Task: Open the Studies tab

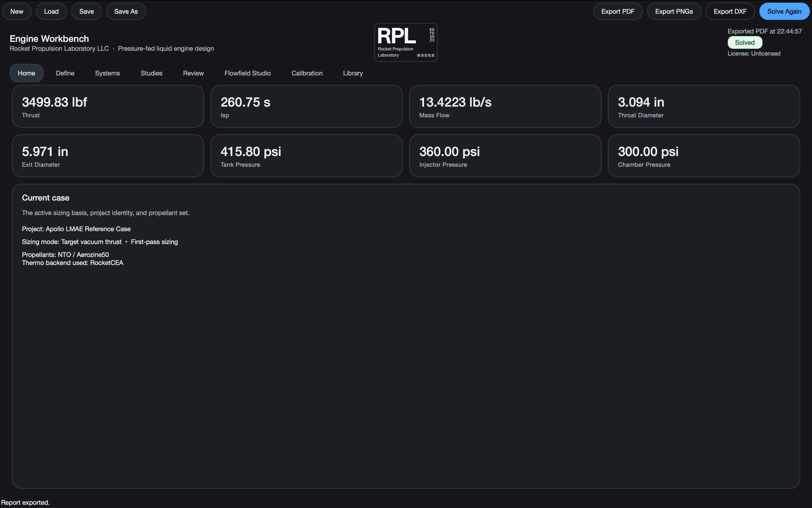Action: [151, 73]
